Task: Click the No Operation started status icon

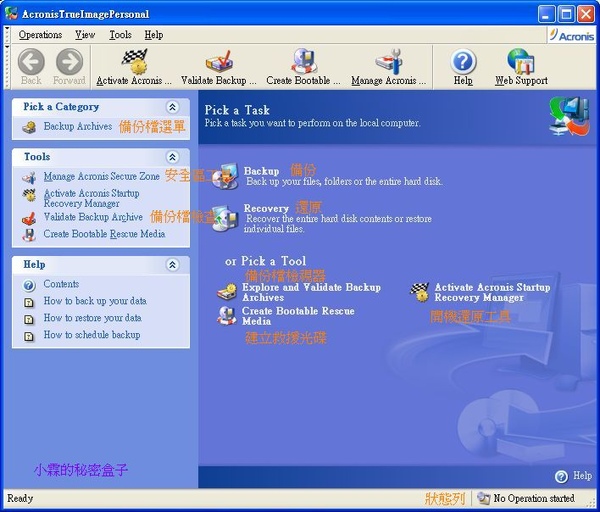Action: 483,498
